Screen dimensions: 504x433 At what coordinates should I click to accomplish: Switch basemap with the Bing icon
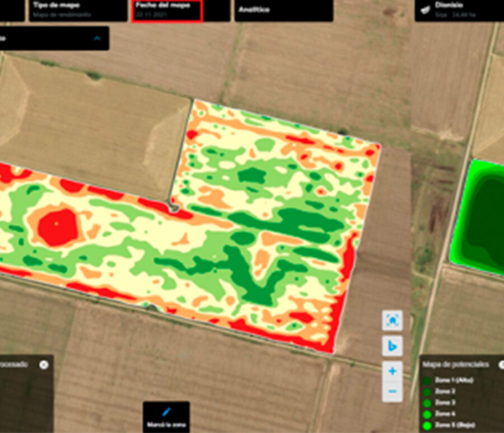(393, 346)
